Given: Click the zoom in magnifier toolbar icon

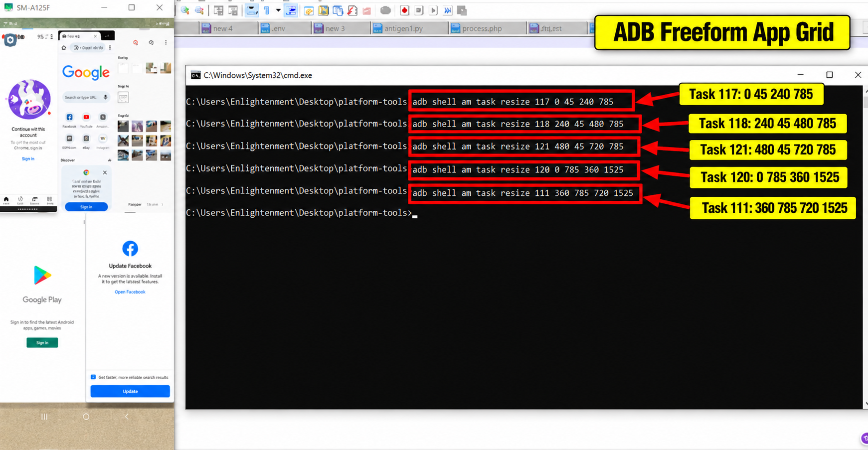Looking at the screenshot, I should (185, 10).
